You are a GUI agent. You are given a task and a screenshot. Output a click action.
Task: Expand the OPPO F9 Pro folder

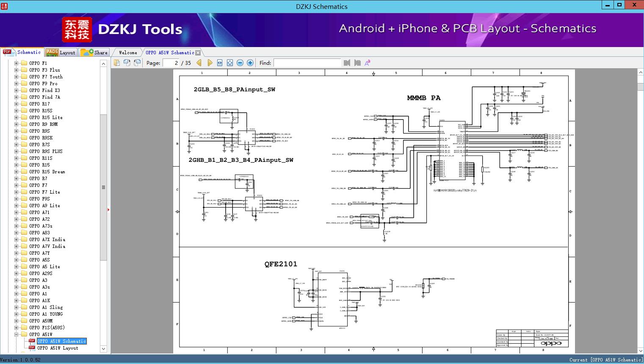[16, 83]
